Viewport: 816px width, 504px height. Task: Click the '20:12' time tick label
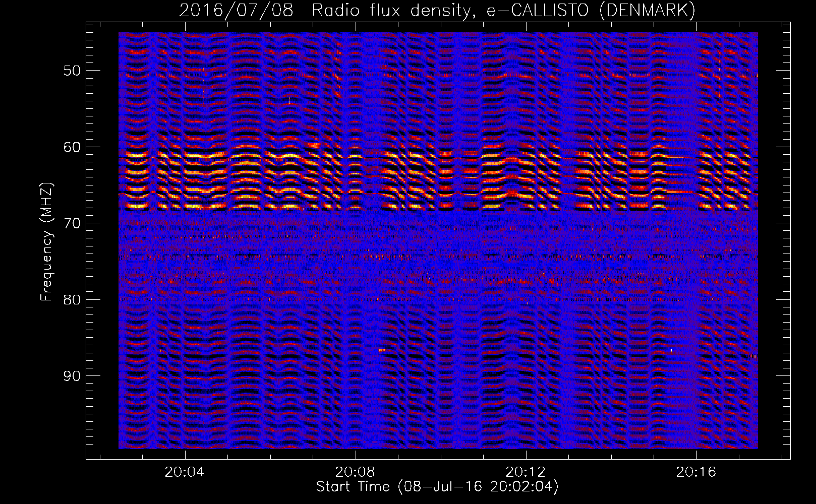(526, 472)
